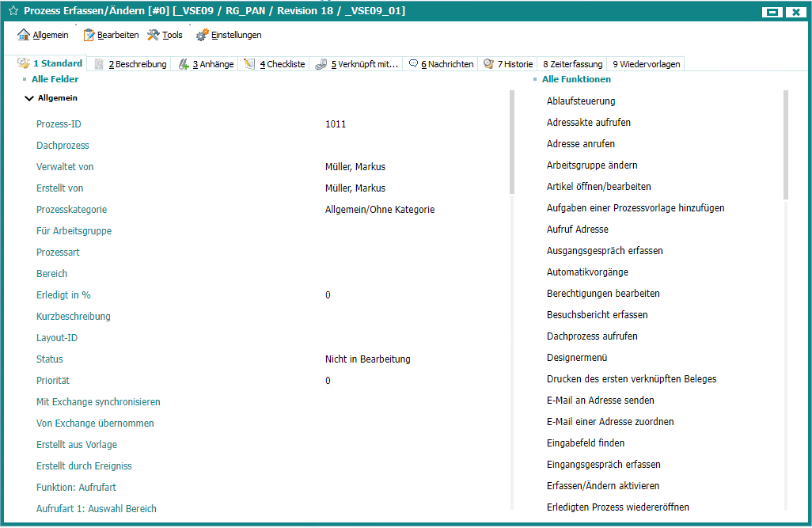
Task: Go to the 5 Verknüpft mit tab
Action: pos(357,64)
